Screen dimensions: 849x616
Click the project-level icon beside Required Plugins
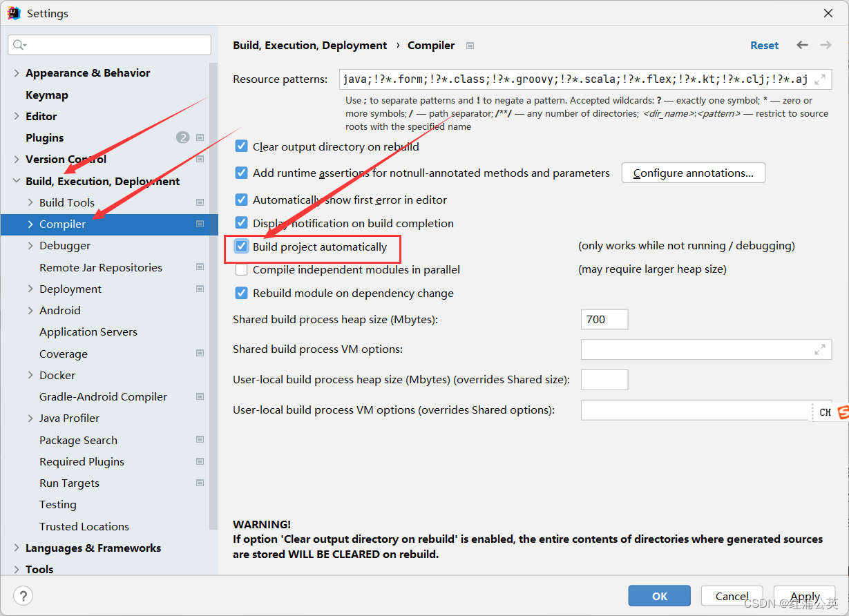tap(200, 461)
